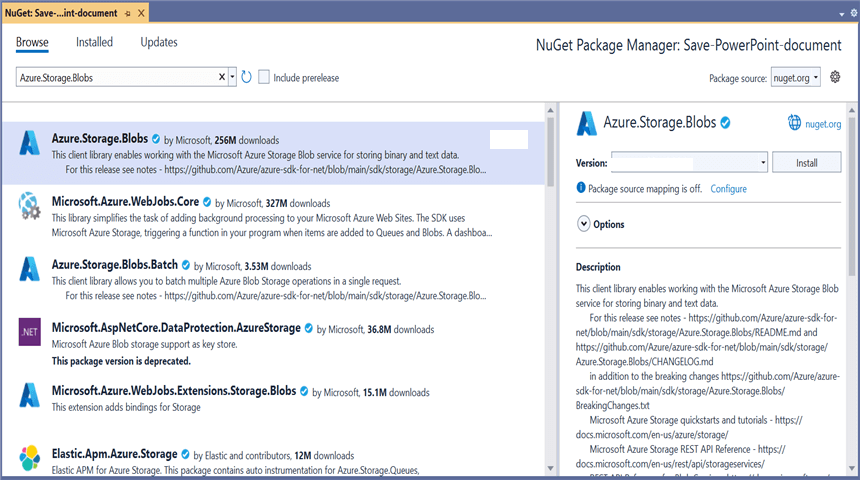Click Microsoft.Azure.WebJobs.Extensions.Storage.Blobs package icon

click(x=30, y=395)
